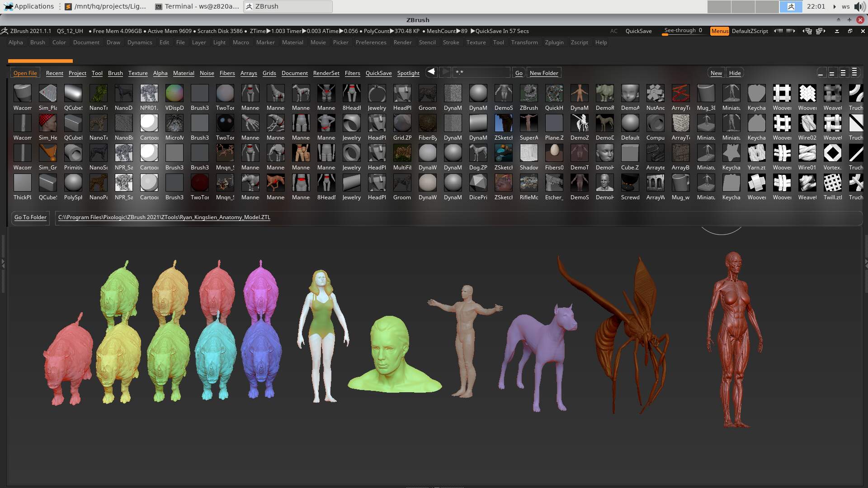Click next UI color configuration icon
This screenshot has height=488, width=868.
coord(821,31)
